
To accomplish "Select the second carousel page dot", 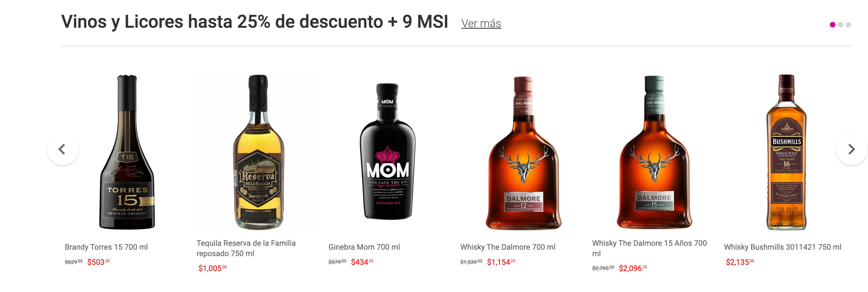I will [841, 25].
